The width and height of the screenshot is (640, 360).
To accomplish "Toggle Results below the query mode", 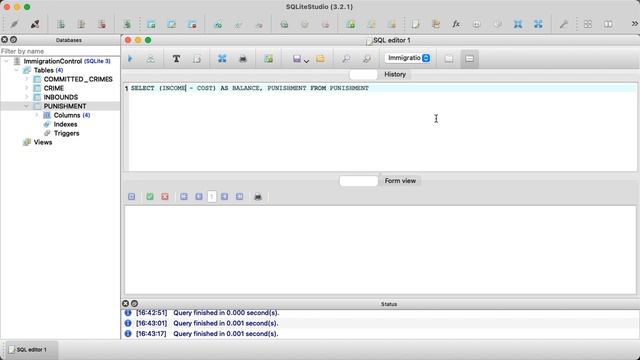I will (x=469, y=58).
